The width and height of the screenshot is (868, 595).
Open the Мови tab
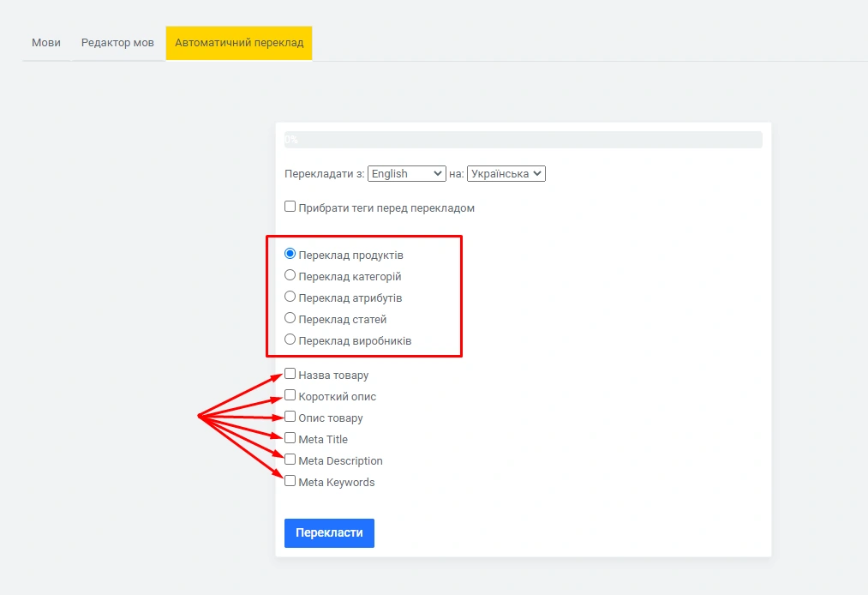46,43
